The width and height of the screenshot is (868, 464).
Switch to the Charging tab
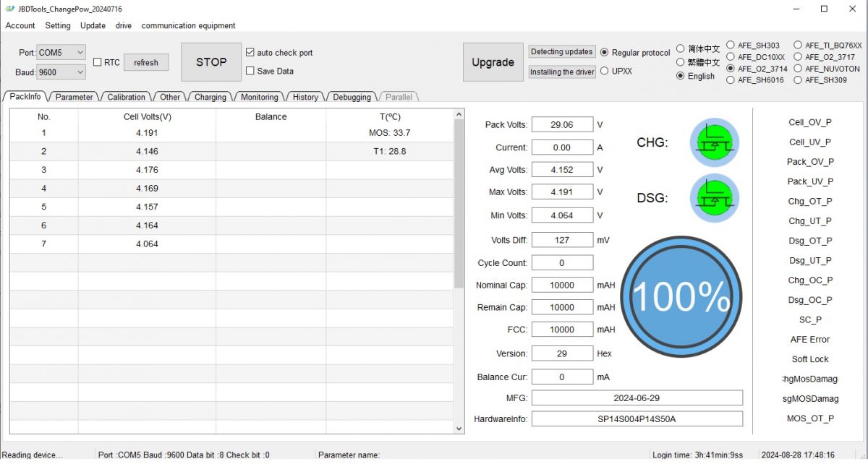click(210, 97)
